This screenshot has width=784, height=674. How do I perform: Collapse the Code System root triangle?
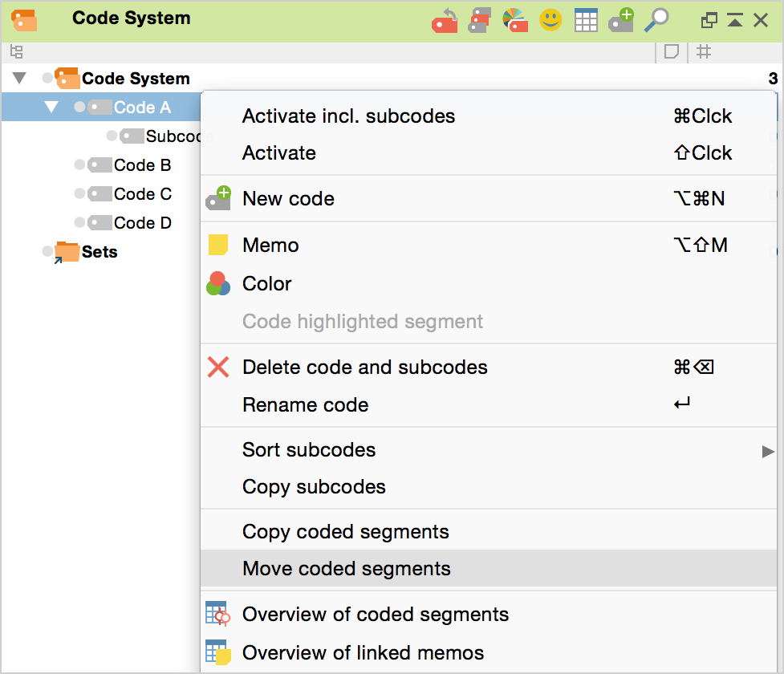(x=20, y=79)
